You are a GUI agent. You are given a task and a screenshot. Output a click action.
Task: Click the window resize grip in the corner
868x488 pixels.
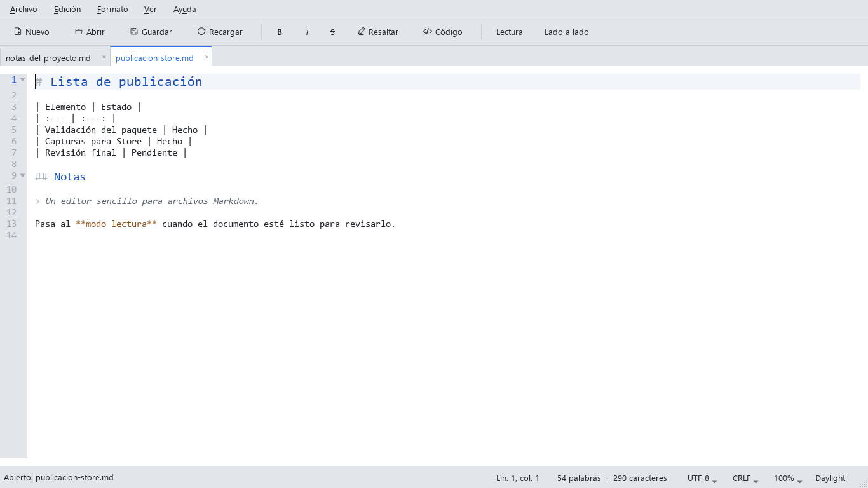(864, 484)
